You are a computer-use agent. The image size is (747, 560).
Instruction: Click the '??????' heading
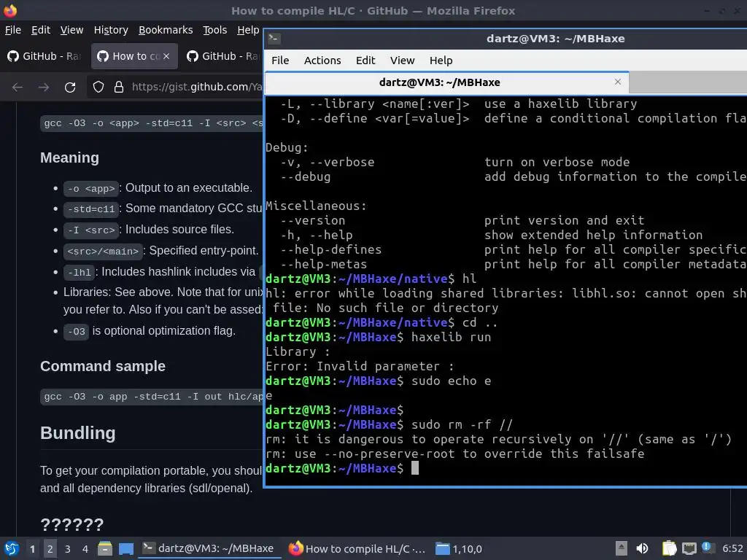tap(72, 525)
